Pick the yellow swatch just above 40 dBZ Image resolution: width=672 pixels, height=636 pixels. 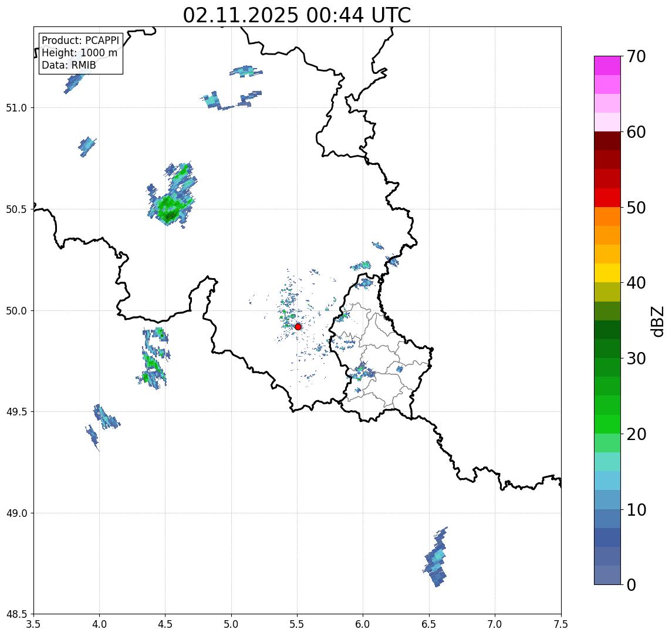607,273
